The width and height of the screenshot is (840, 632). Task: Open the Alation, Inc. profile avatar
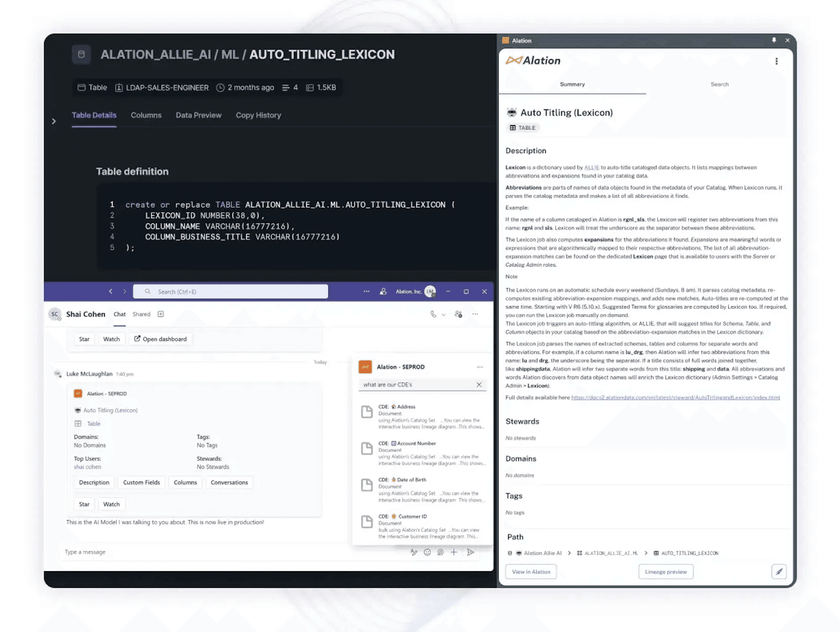tap(430, 292)
